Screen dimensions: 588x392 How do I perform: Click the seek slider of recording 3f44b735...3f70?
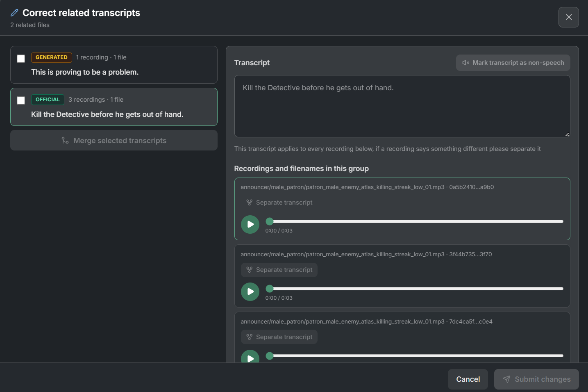tap(414, 289)
